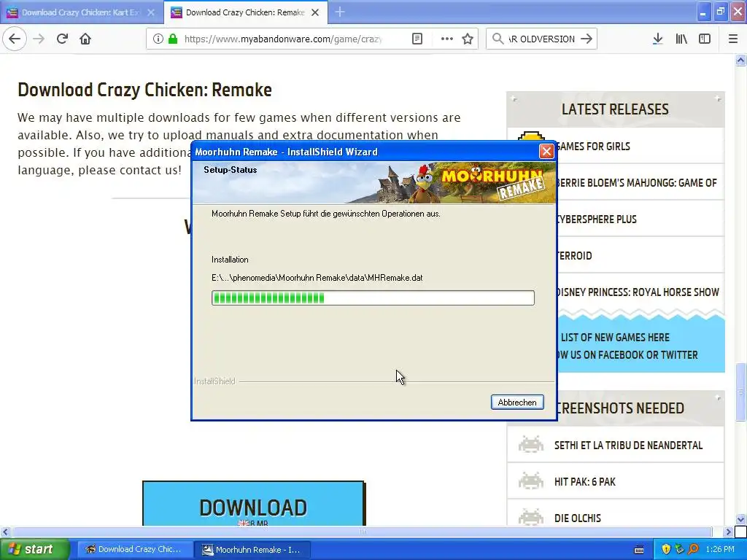
Task: Click the scroll-up arrow of page scrollbar
Action: (x=740, y=61)
